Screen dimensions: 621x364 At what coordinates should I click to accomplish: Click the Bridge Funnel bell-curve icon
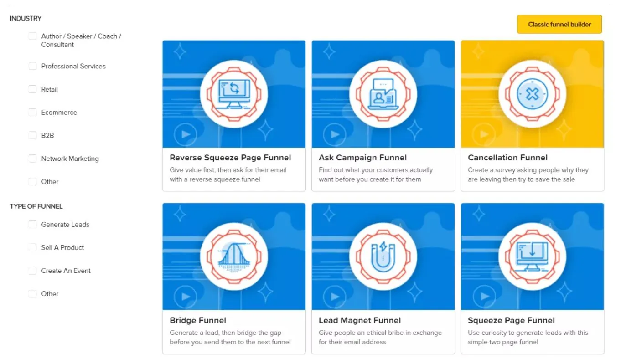click(234, 257)
